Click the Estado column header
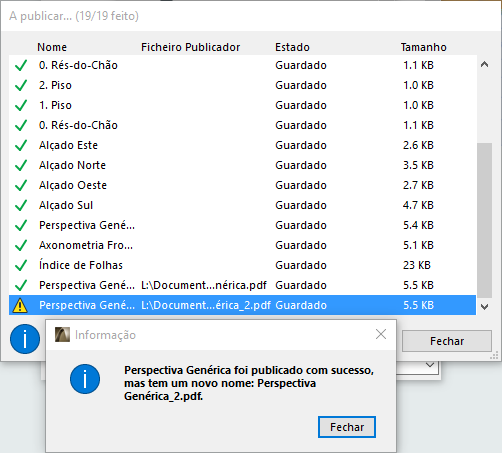This screenshot has height=453, width=502. (292, 47)
